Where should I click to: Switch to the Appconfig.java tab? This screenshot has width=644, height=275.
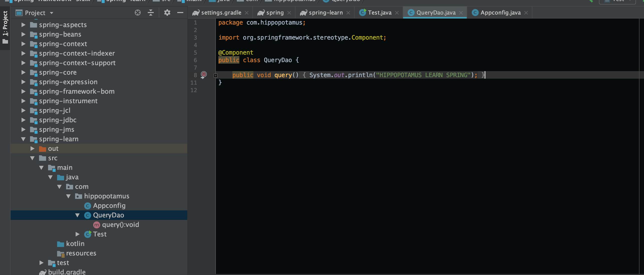click(x=500, y=13)
